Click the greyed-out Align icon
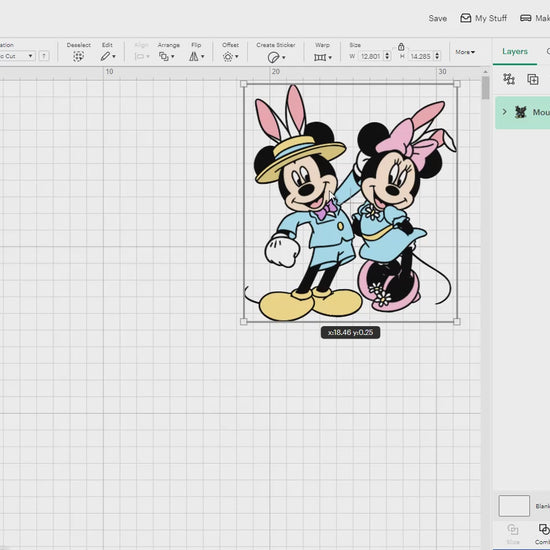Screen dimensions: 550x550 pyautogui.click(x=140, y=56)
